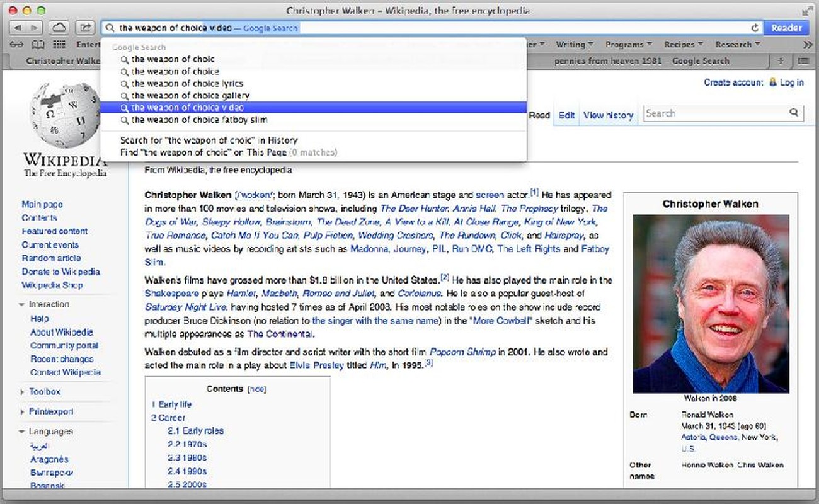Viewport: 819px width, 504px height.
Task: Open the About Wikipedia sidebar link
Action: (x=61, y=332)
